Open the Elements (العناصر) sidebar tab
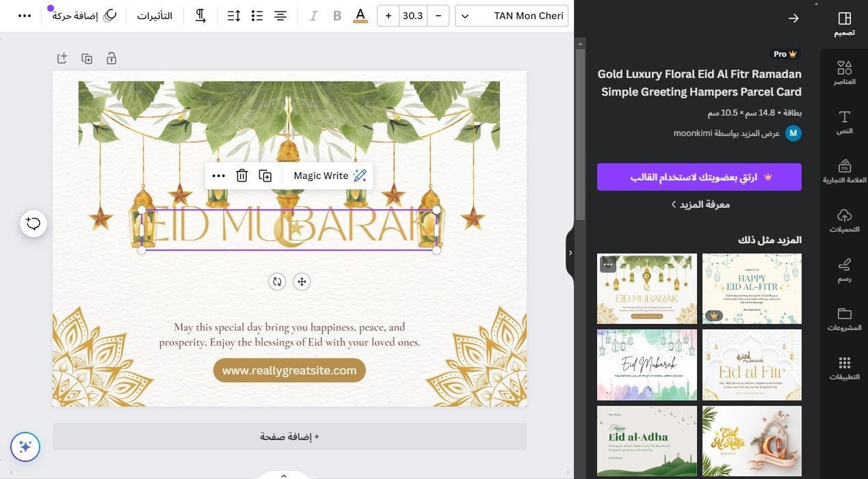Viewport: 868px width, 479px height. pos(844,72)
